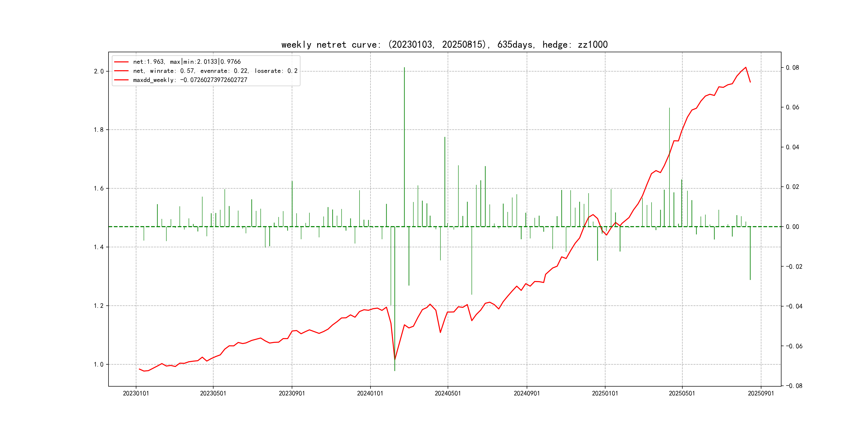Click the 1.4 left y-axis tick label
The height and width of the screenshot is (434, 868).
[x=99, y=247]
